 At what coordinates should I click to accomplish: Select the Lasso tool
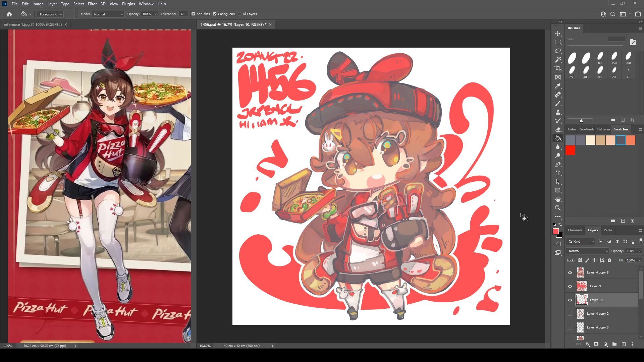(x=558, y=51)
